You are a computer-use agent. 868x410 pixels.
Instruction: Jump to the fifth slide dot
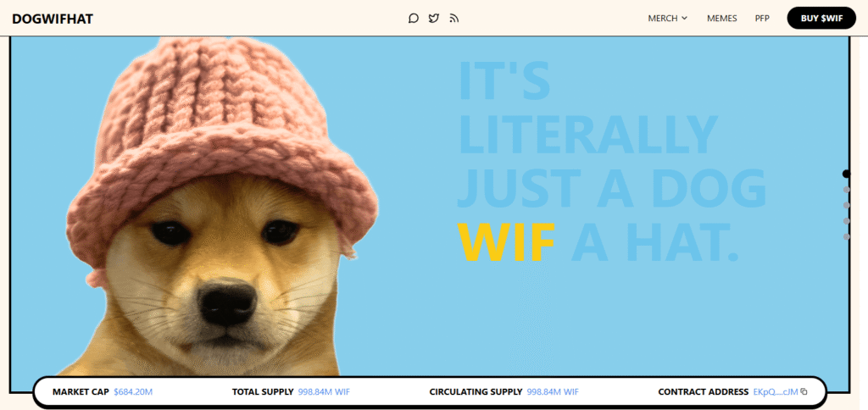point(847,237)
